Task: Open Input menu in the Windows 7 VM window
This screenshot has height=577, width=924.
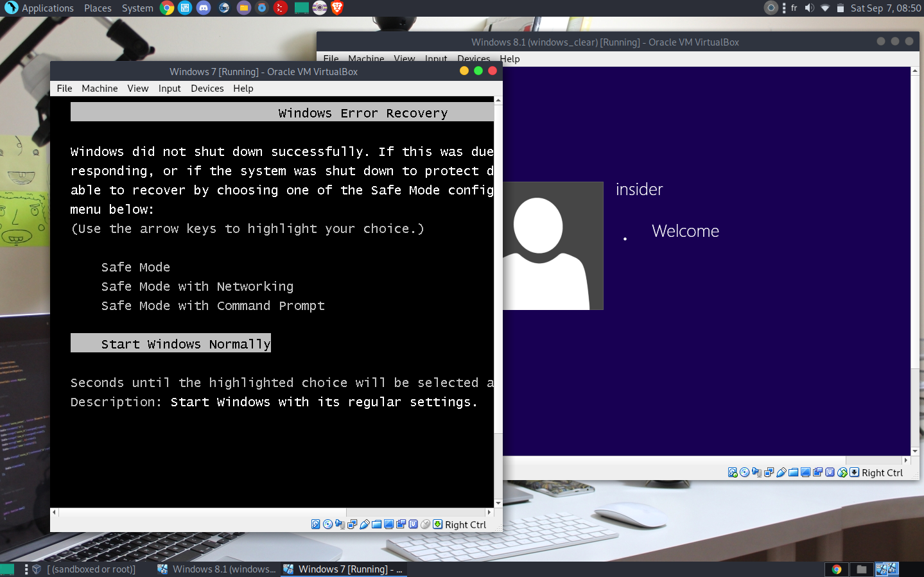Action: coord(170,89)
